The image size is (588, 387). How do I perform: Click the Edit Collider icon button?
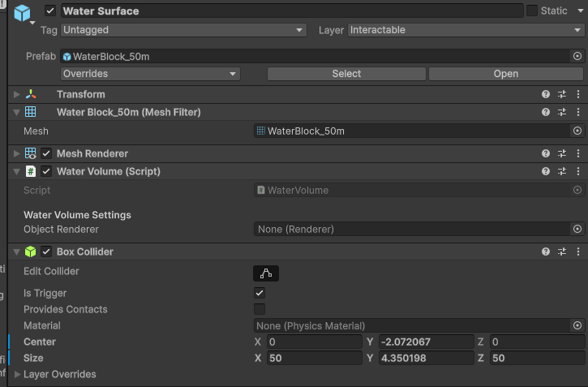point(265,273)
